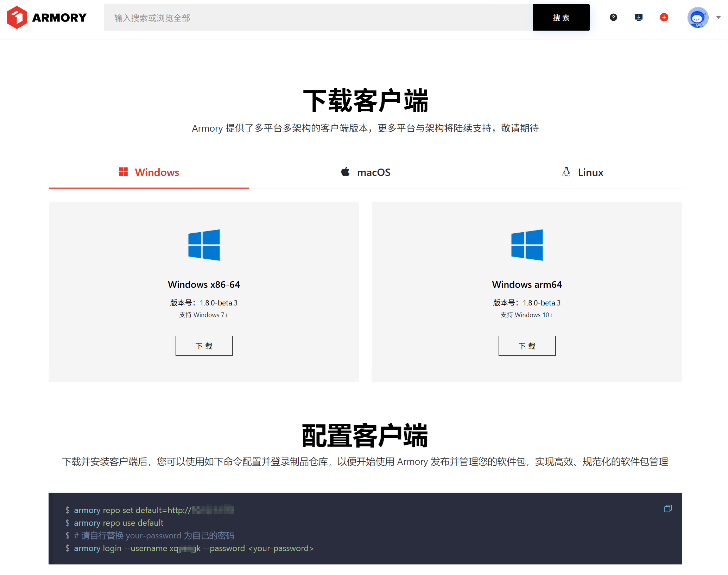This screenshot has height=575, width=728.
Task: Copy the configuration commands via copy icon
Action: pyautogui.click(x=667, y=508)
